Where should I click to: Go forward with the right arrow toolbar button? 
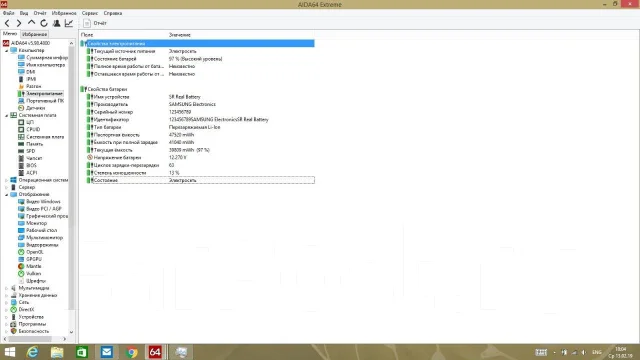(x=19, y=23)
